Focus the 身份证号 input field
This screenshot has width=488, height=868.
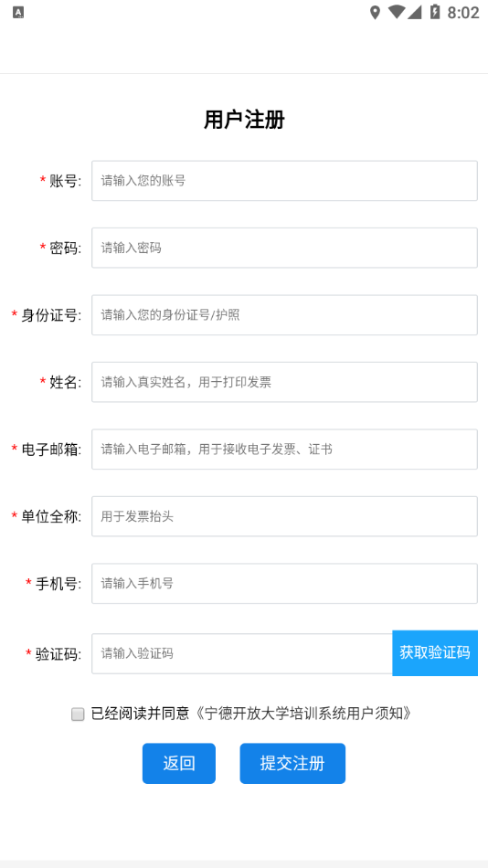285,315
